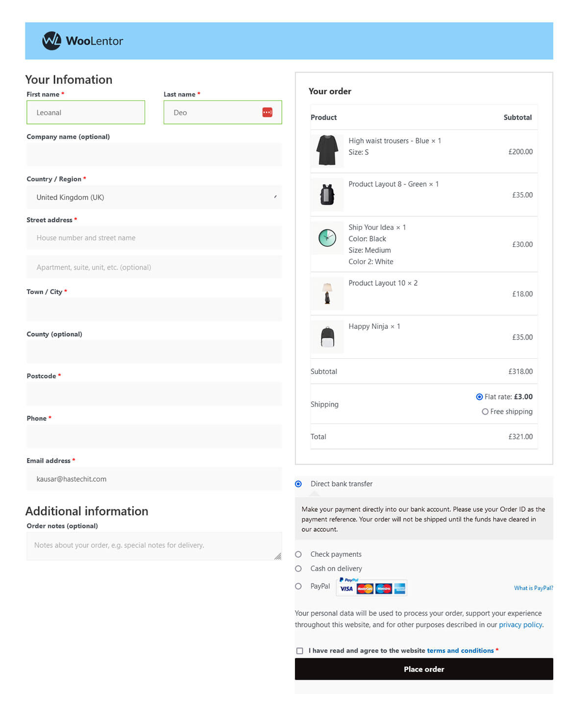Select Flat rate £3.00 shipping
Image resolution: width=588 pixels, height=718 pixels.
click(479, 397)
